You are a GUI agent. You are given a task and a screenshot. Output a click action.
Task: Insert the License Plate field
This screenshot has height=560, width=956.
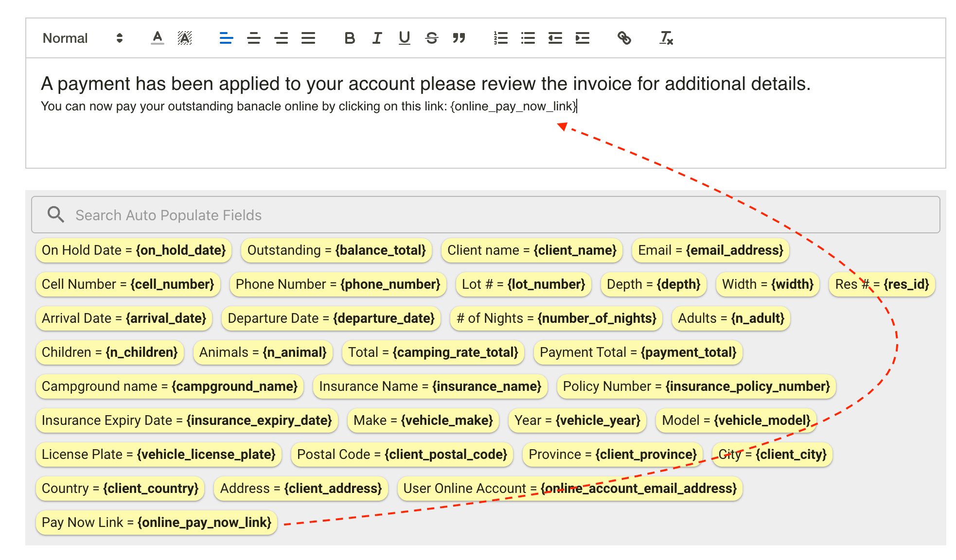tap(159, 455)
